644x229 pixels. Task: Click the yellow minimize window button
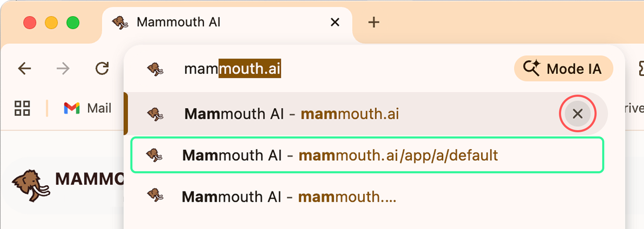51,23
